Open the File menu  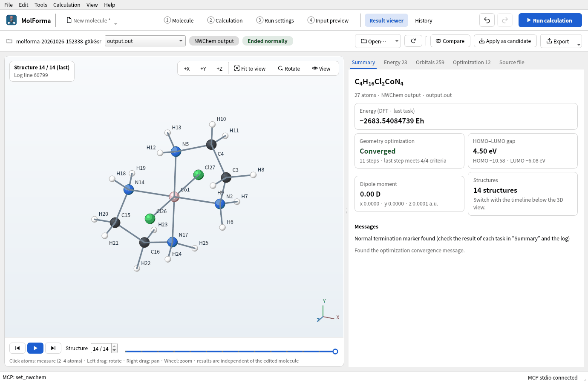[9, 5]
